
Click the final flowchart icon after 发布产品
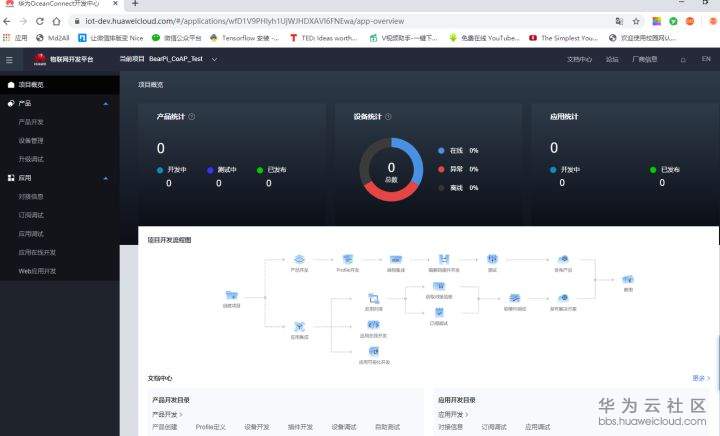[x=628, y=279]
